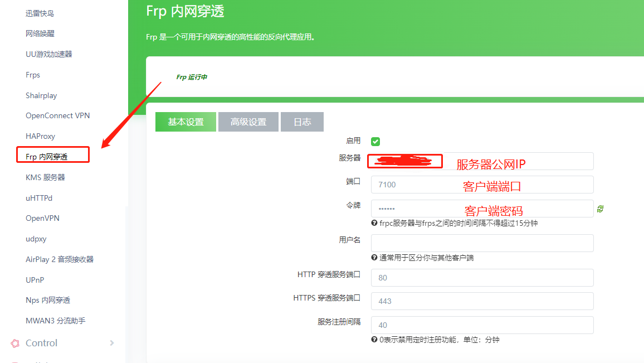
Task: Click the 令牌 token password field
Action: click(x=482, y=209)
